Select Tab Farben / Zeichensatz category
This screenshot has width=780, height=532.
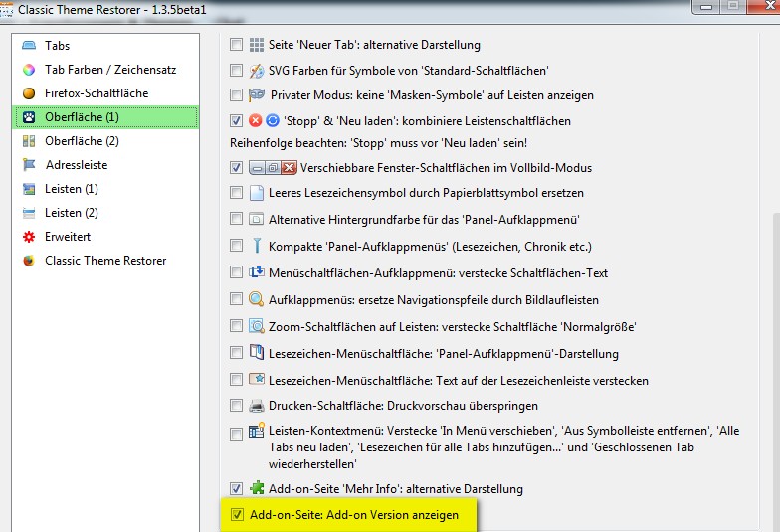tap(105, 70)
